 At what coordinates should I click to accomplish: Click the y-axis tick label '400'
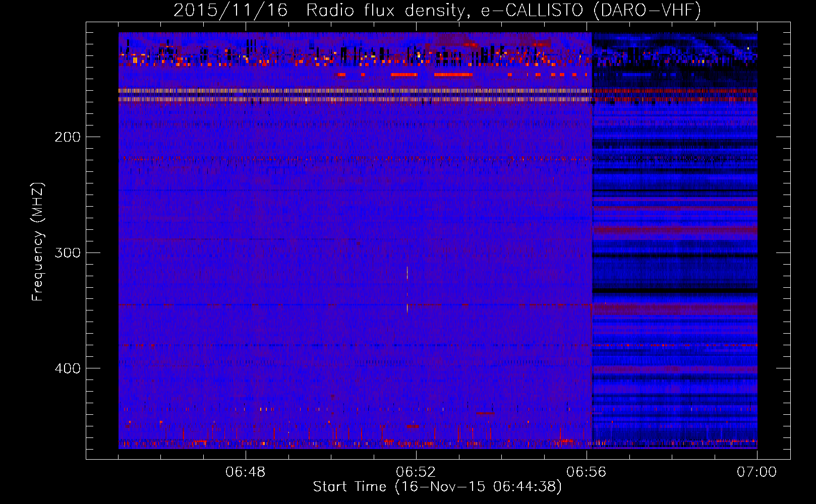coord(68,368)
